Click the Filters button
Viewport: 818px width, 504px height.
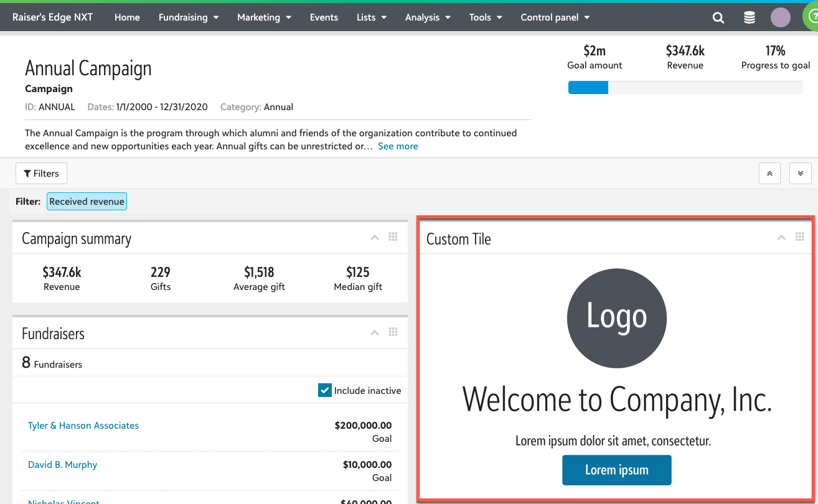(41, 174)
